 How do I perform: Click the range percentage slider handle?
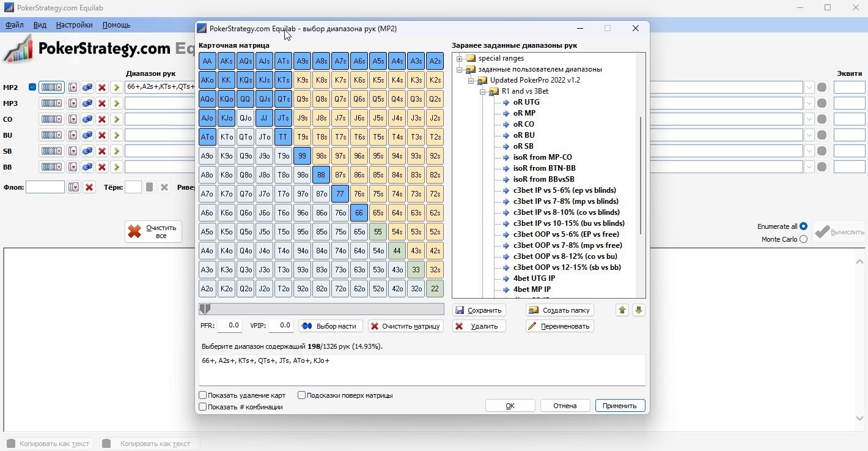point(205,309)
